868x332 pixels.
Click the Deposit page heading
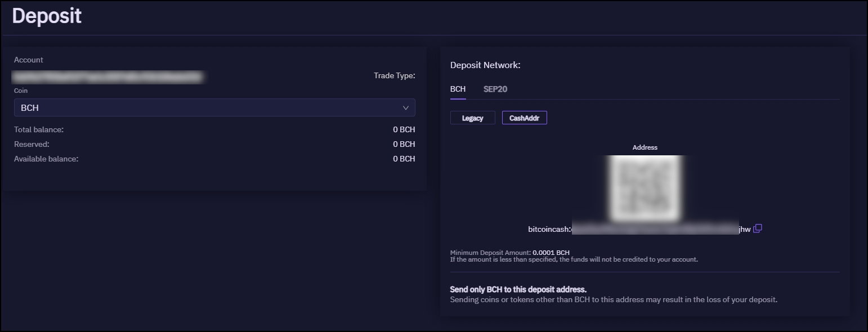pos(47,16)
